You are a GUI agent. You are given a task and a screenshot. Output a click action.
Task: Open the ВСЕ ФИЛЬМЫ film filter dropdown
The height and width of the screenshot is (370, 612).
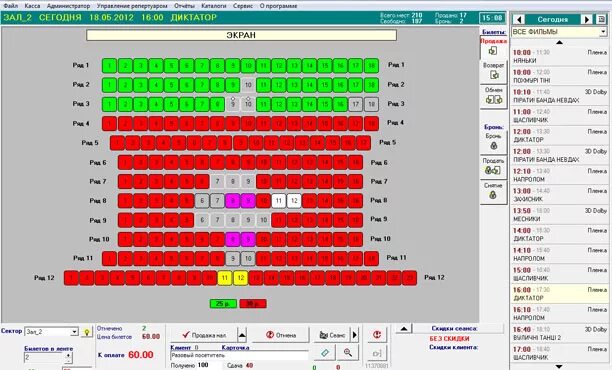click(x=603, y=32)
